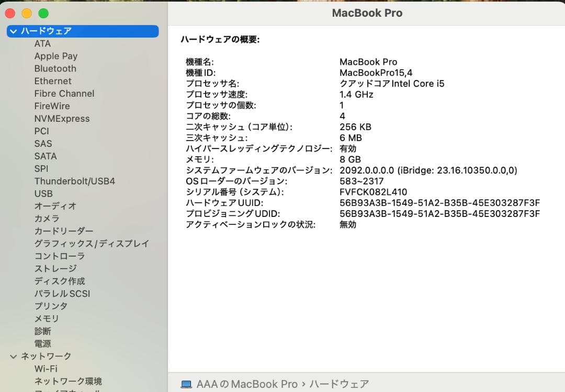View カメラ (Camera) hardware details

click(44, 218)
